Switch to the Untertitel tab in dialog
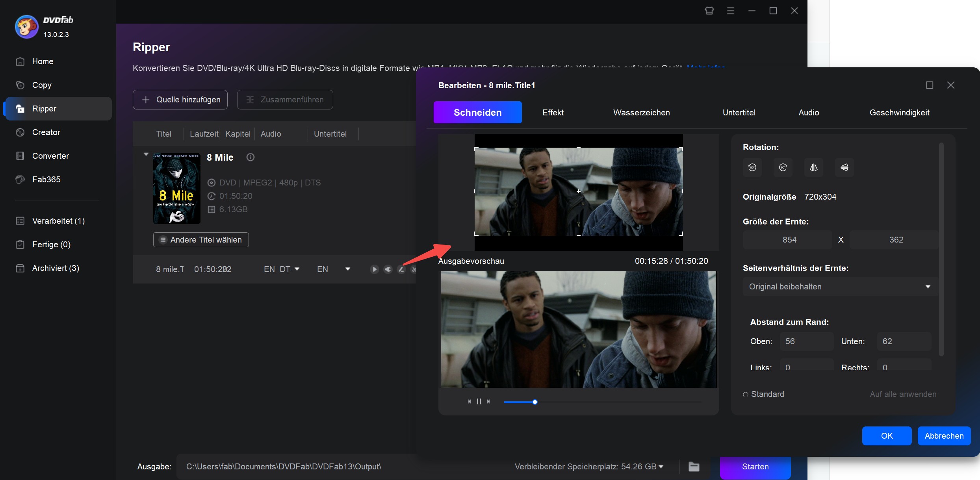This screenshot has height=480, width=980. click(739, 113)
